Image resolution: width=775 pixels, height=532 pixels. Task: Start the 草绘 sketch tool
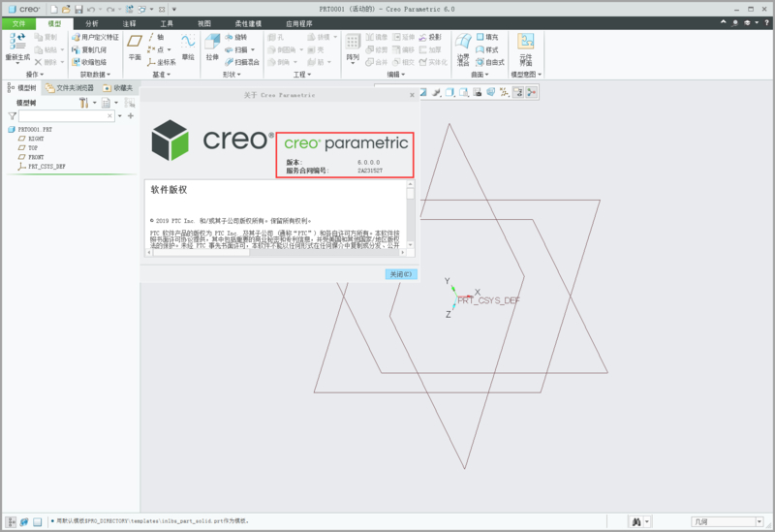(x=188, y=47)
